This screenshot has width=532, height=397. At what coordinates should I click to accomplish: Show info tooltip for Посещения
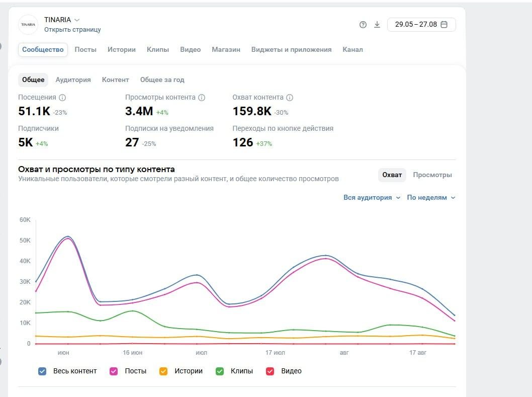pos(62,98)
